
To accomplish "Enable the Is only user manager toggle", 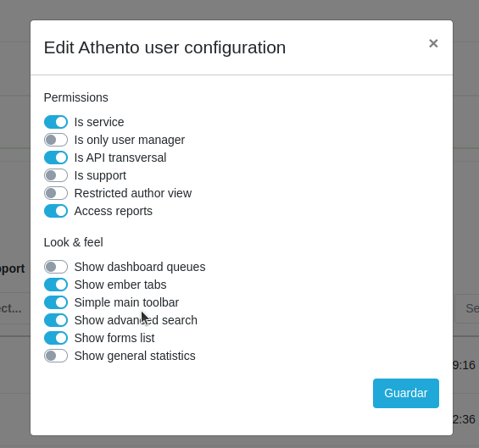I will (56, 140).
